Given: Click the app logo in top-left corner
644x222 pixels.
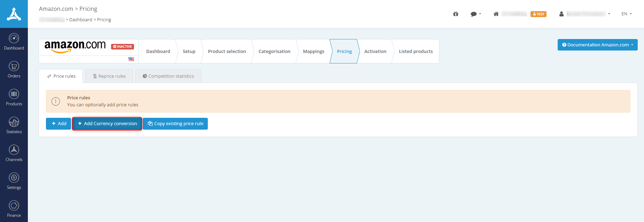Looking at the screenshot, I should (14, 14).
